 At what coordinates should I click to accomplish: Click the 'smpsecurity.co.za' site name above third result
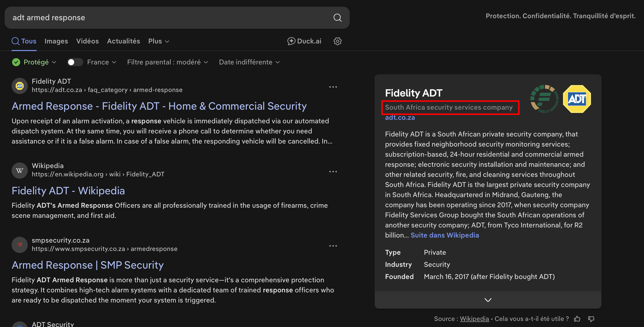point(61,240)
